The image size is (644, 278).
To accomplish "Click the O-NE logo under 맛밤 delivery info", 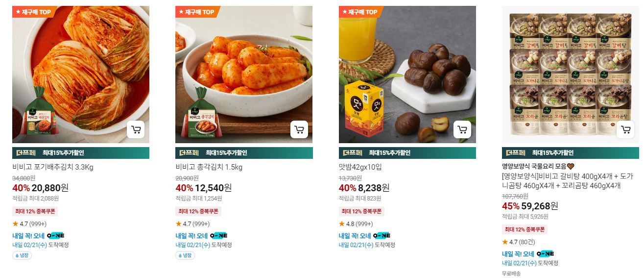I will tap(381, 235).
